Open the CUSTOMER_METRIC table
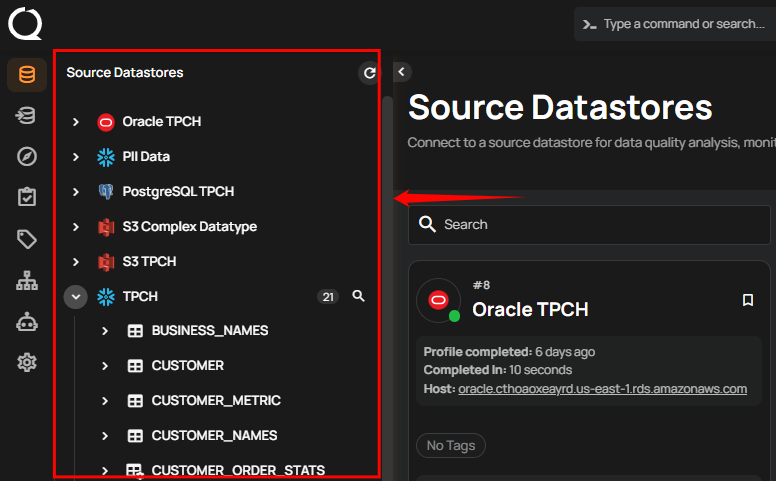This screenshot has height=481, width=776. pyautogui.click(x=216, y=400)
